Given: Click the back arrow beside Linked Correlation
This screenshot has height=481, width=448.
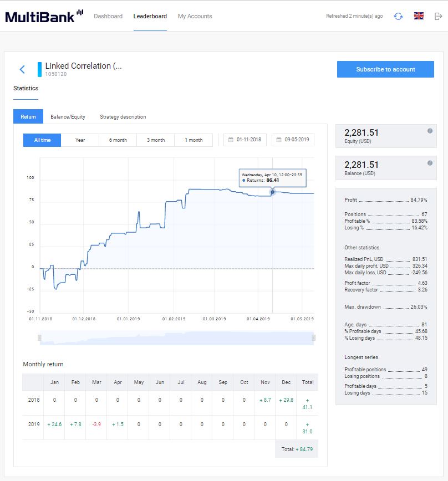Looking at the screenshot, I should click(22, 69).
